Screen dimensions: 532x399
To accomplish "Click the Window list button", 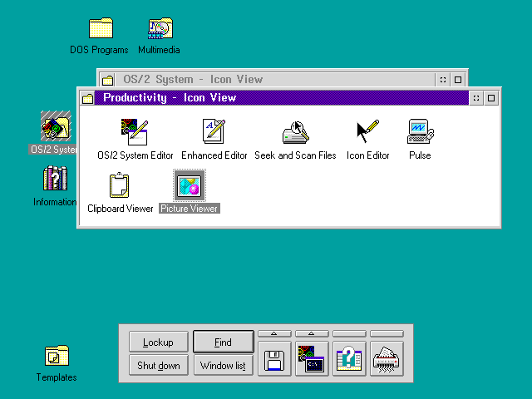I will pos(224,365).
